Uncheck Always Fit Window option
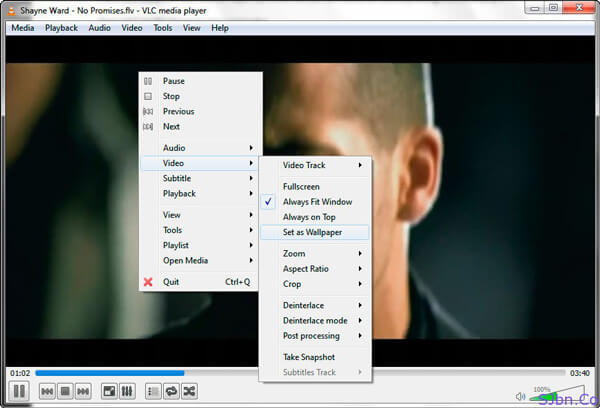This screenshot has height=408, width=600. pyautogui.click(x=315, y=202)
